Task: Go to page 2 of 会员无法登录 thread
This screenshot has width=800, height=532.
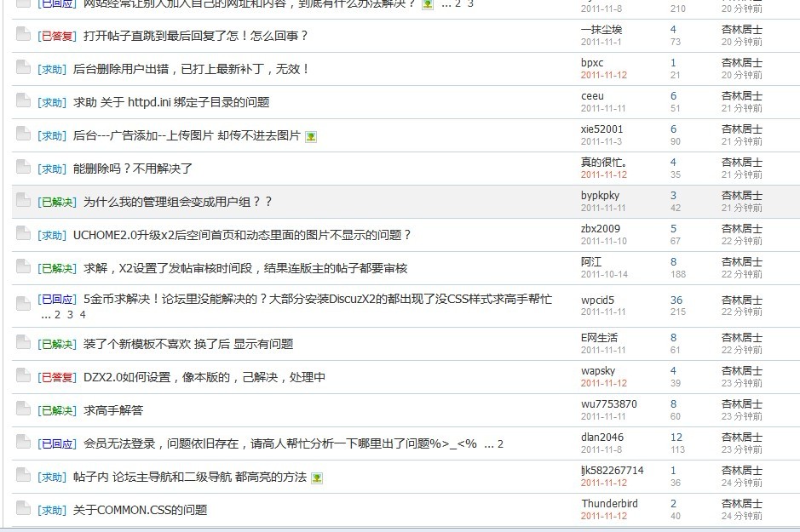Action: pos(500,444)
